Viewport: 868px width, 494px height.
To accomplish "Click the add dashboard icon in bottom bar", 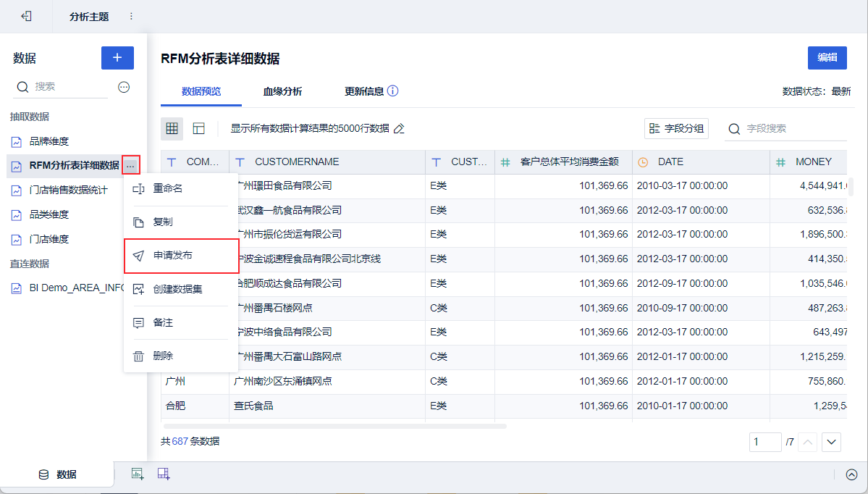I will click(164, 474).
